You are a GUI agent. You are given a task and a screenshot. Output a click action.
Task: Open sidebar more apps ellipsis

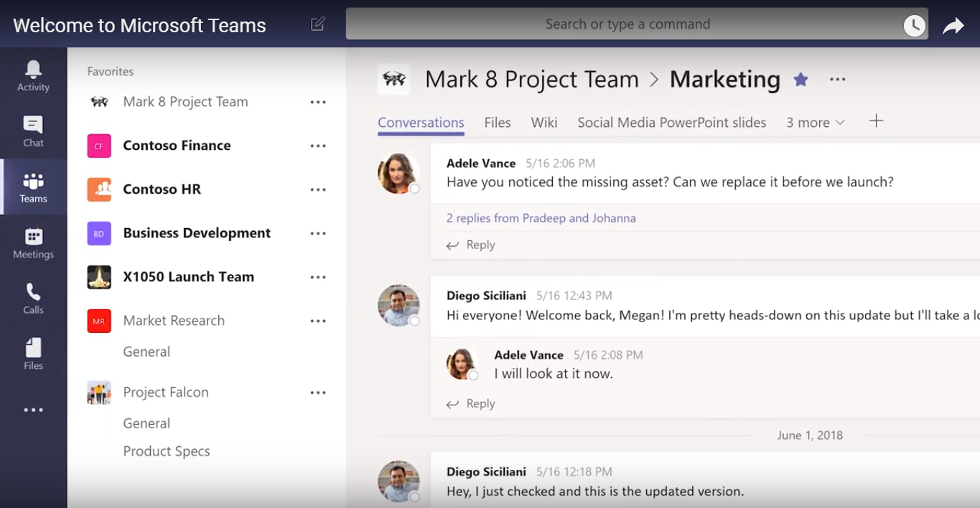pyautogui.click(x=33, y=410)
